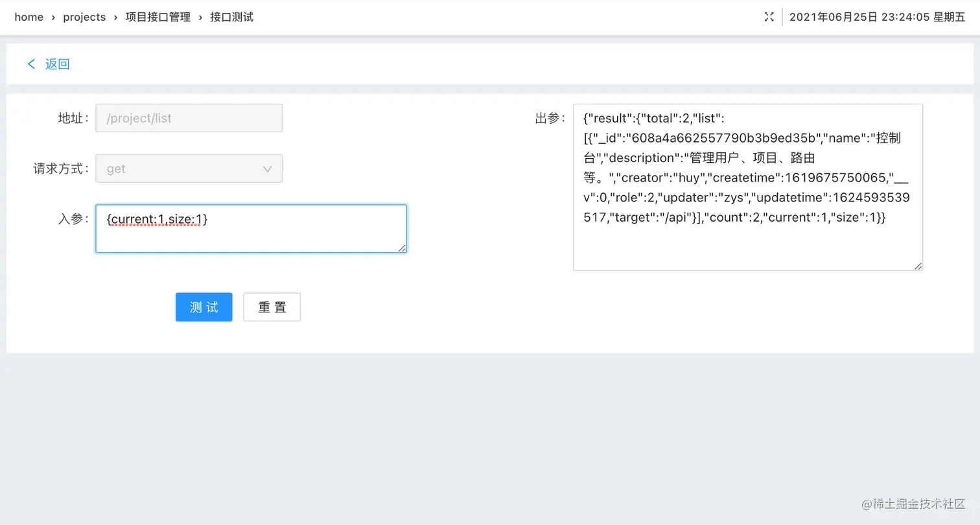
Task: Expand the get request method select box
Action: point(189,169)
